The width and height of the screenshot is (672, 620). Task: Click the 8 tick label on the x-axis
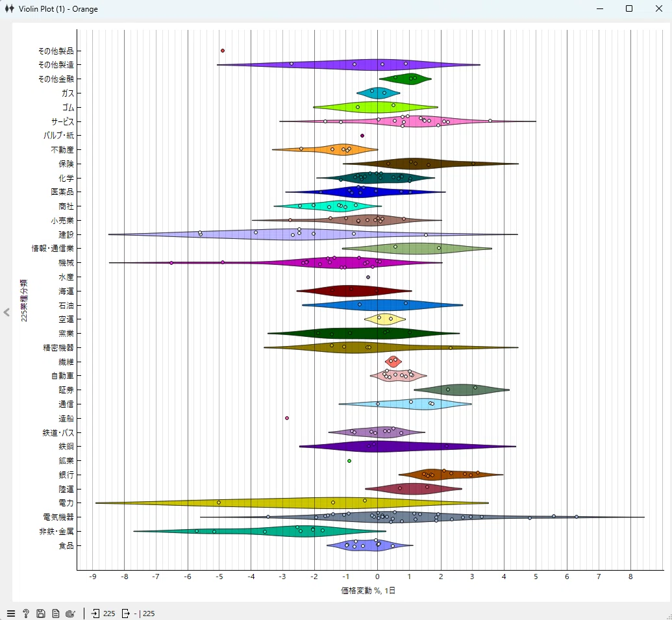click(x=630, y=577)
